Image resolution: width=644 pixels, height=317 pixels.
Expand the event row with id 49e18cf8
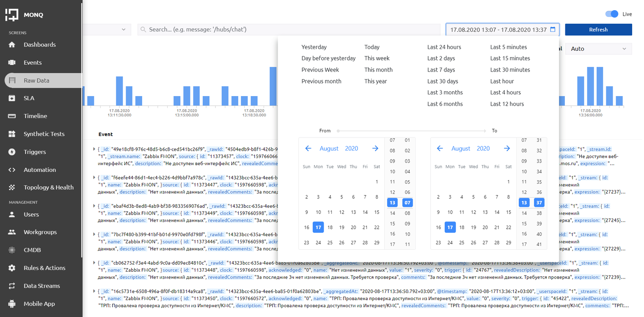(94, 149)
